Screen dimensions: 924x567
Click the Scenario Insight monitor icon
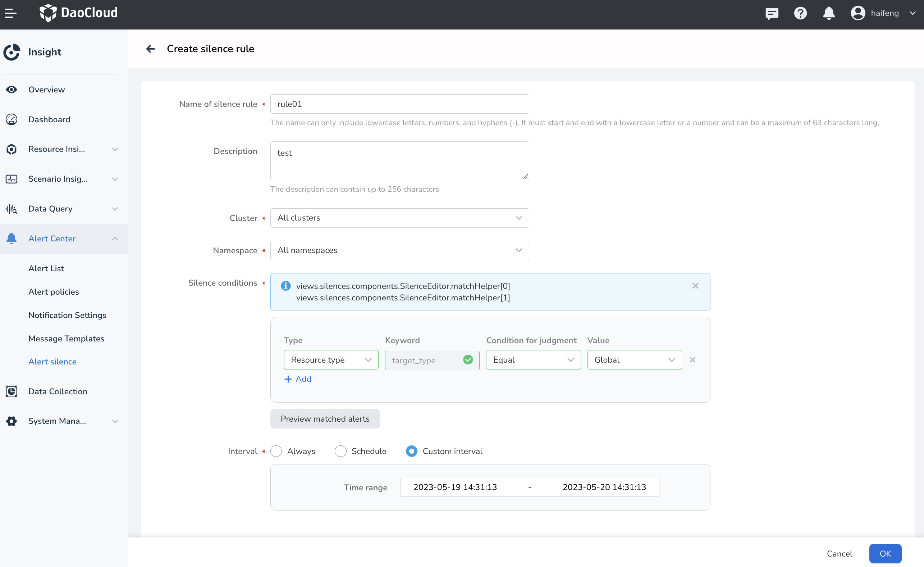(12, 179)
